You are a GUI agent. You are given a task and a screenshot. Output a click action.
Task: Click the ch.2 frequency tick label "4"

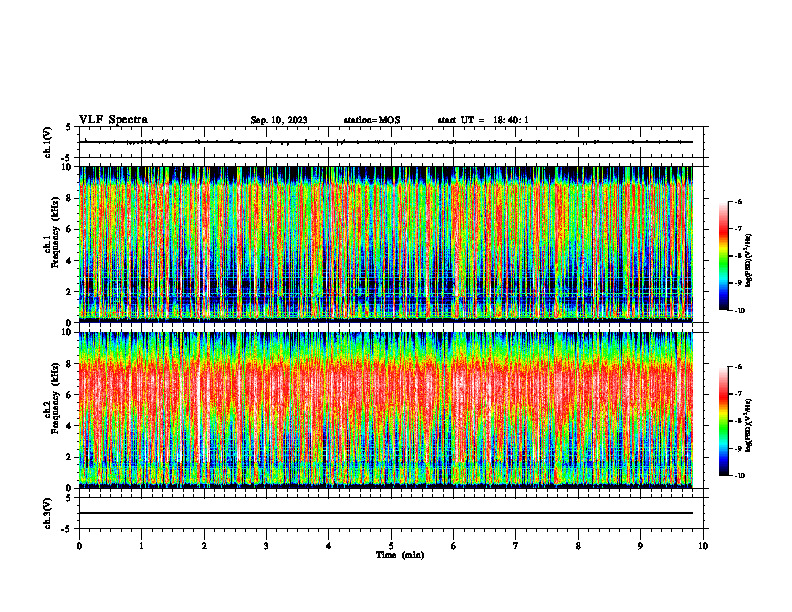tap(70, 426)
